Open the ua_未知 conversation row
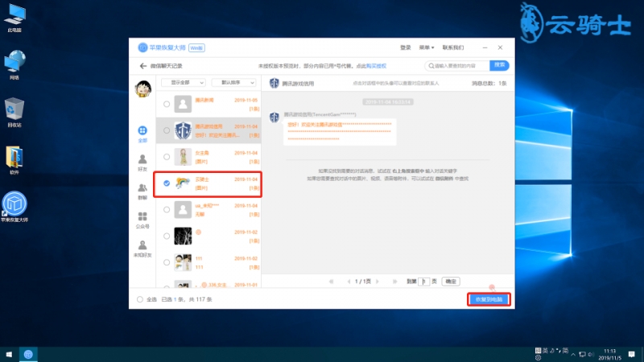The width and height of the screenshot is (644, 362). pyautogui.click(x=208, y=210)
